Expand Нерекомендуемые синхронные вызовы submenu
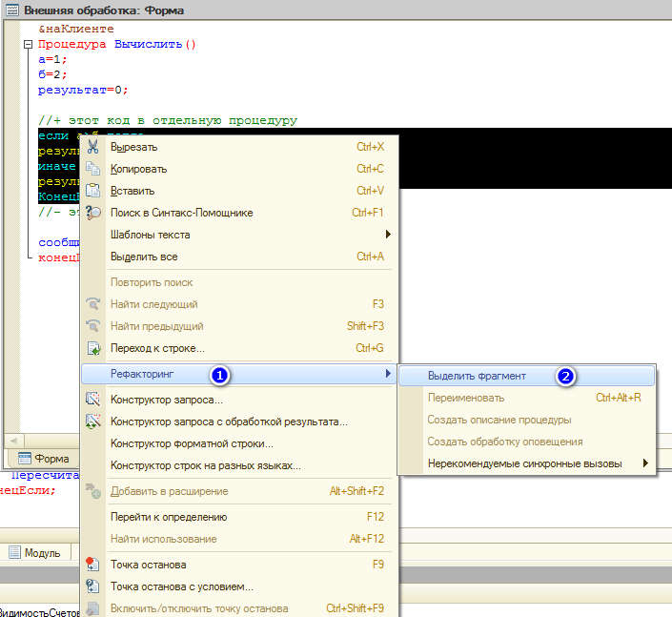This screenshot has width=672, height=617. 645,463
